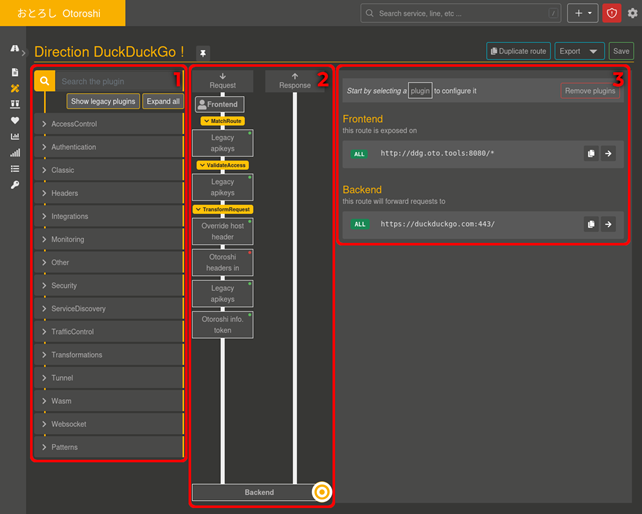Open the settings gear icon
This screenshot has width=642, height=514.
click(x=633, y=14)
